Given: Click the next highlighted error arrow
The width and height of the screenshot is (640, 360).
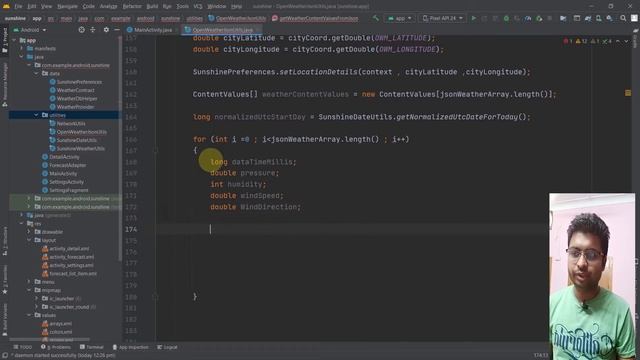Looking at the screenshot, I should tap(626, 41).
